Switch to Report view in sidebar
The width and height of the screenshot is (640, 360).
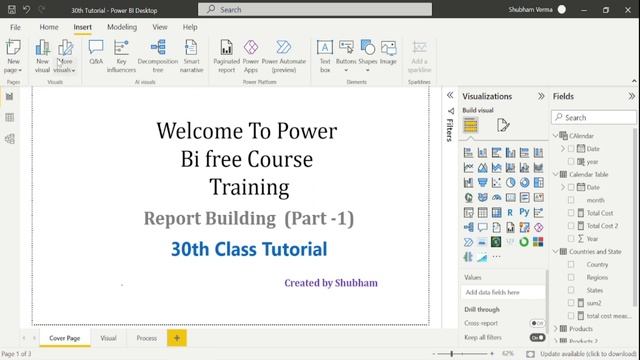click(10, 96)
